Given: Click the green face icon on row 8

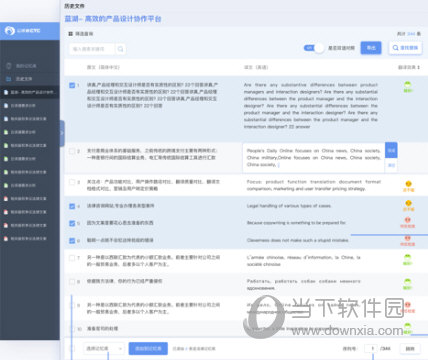Looking at the screenshot, I should 407,281.
